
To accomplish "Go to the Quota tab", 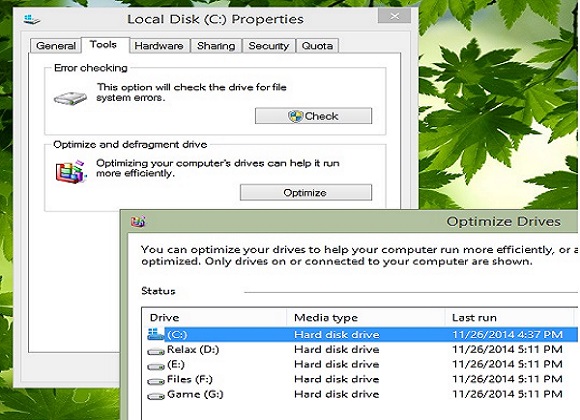I will point(317,46).
